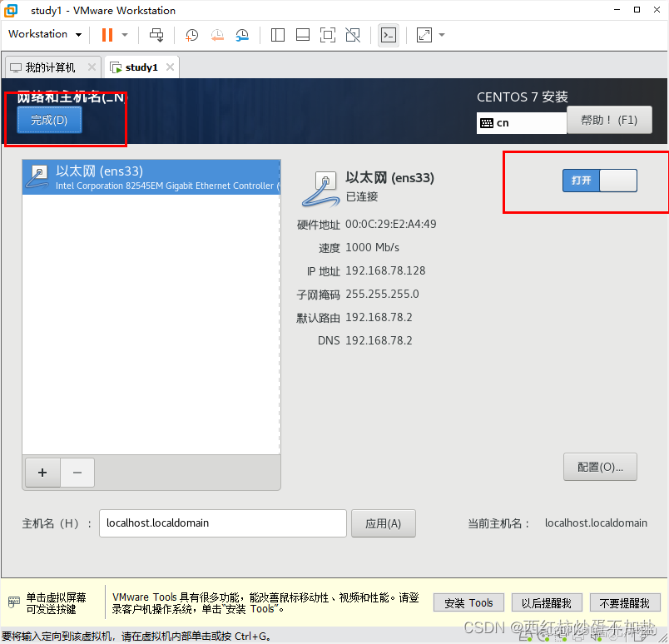Close the 我的计算机 tab

click(x=92, y=67)
